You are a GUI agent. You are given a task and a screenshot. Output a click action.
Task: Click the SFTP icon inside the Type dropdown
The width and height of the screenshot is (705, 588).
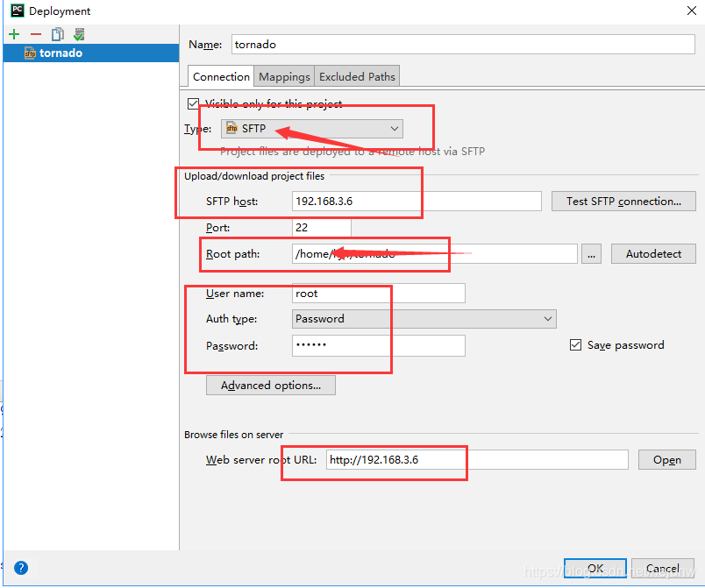coord(233,128)
